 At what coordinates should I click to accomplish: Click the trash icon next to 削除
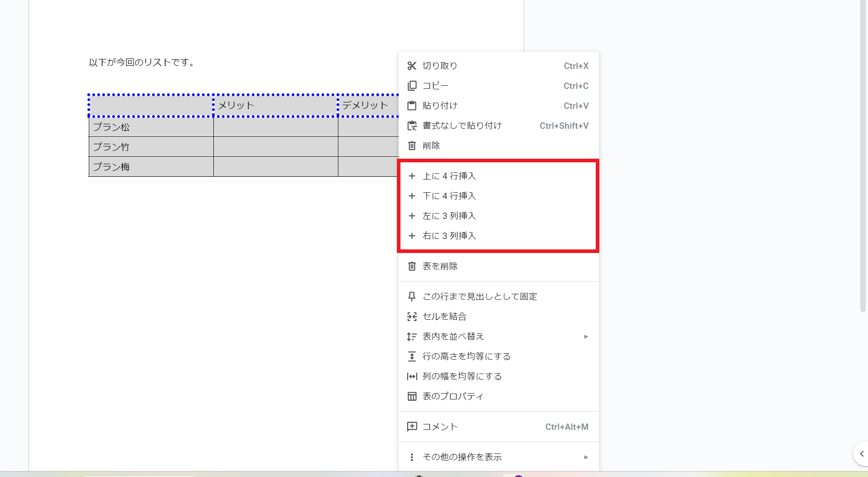(x=411, y=146)
